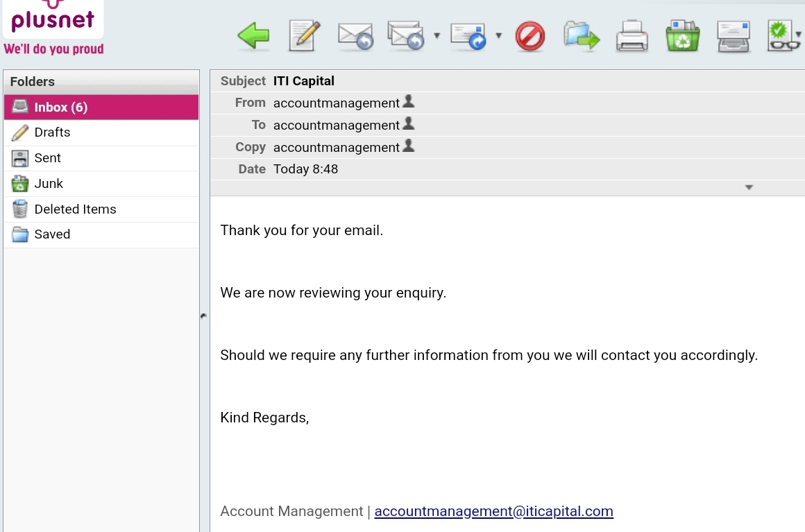Click the Drafts pencil icon

(x=20, y=132)
